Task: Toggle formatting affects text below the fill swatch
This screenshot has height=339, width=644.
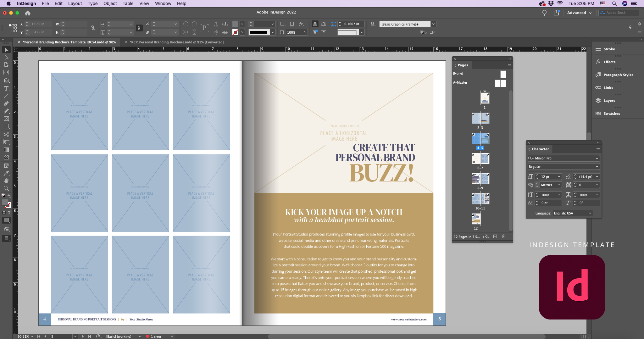Action: pos(9,213)
